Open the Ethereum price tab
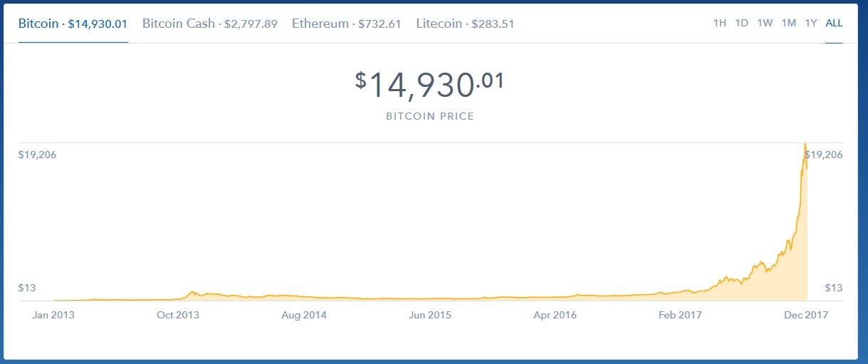The height and width of the screenshot is (364, 868). pyautogui.click(x=346, y=24)
